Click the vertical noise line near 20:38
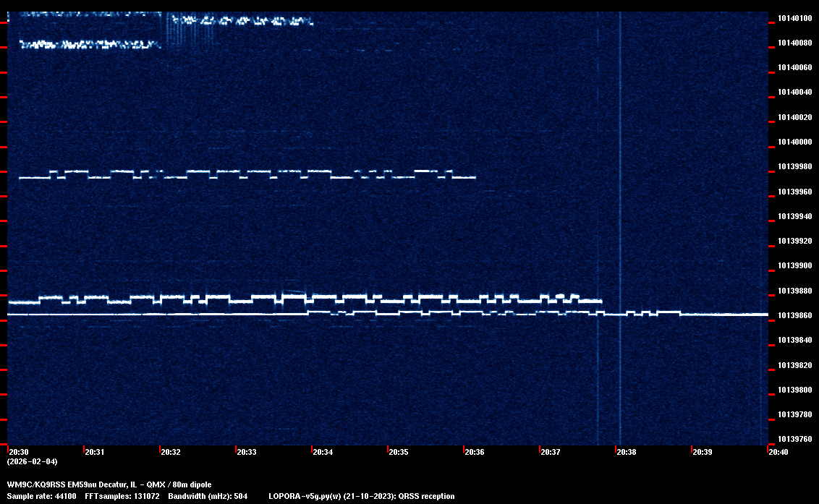The height and width of the screenshot is (504, 819). 620,217
